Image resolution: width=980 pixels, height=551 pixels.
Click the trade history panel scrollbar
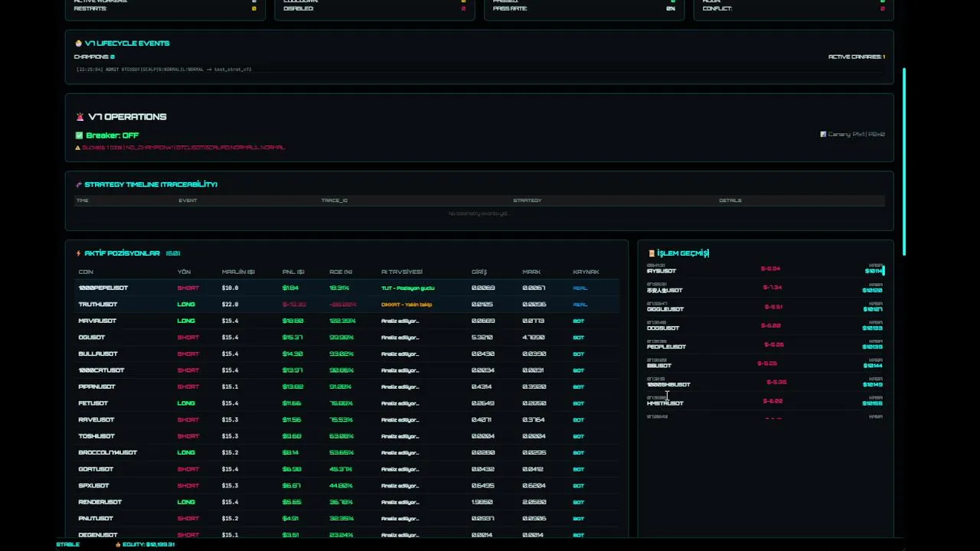[x=884, y=270]
